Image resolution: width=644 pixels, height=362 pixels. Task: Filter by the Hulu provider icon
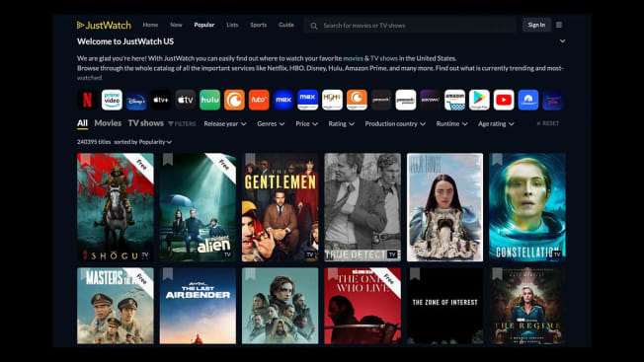(x=209, y=100)
